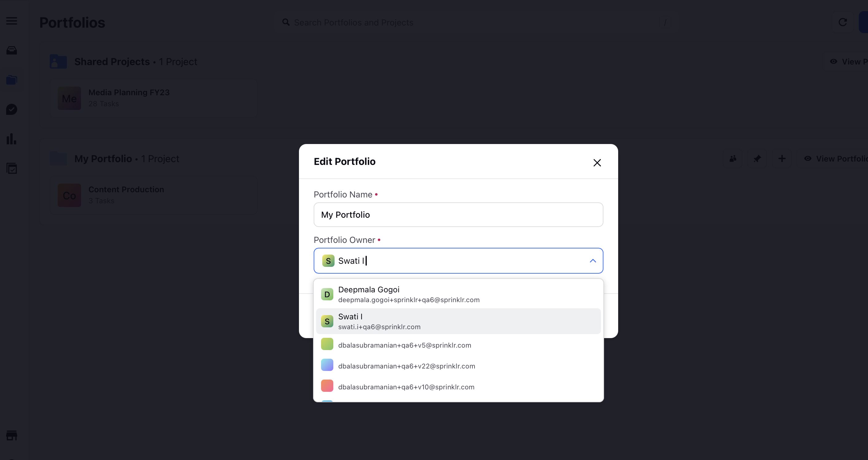Click the green avatar swatch for v5 user
The image size is (868, 460).
click(327, 344)
